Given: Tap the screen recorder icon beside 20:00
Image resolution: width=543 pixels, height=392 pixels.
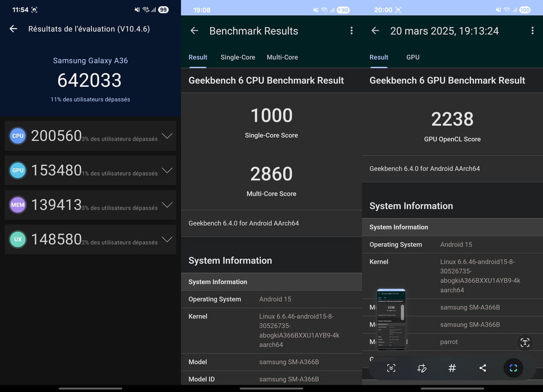Looking at the screenshot, I should (398, 10).
